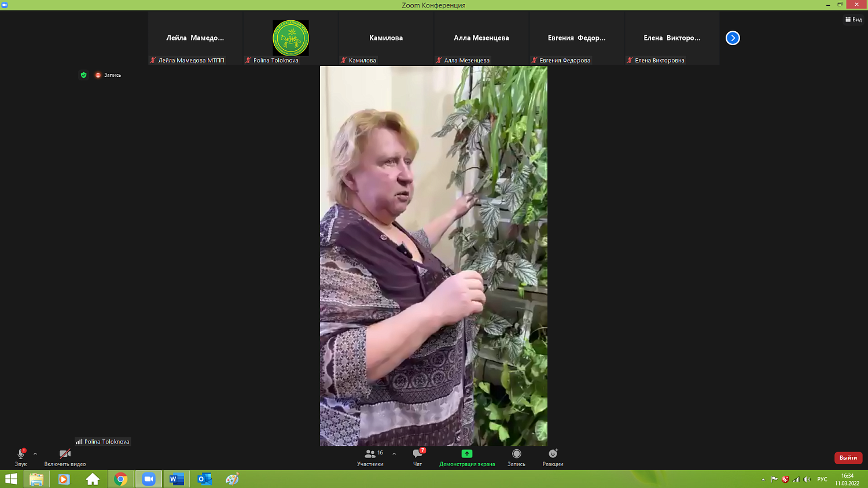Click muted mic icon on Камилова tile
Viewport: 868px width, 488px height.
point(343,60)
